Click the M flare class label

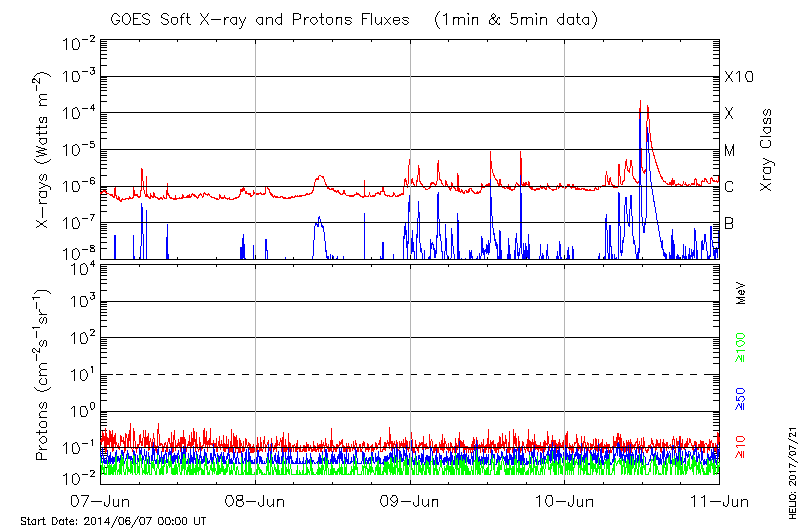pos(730,150)
